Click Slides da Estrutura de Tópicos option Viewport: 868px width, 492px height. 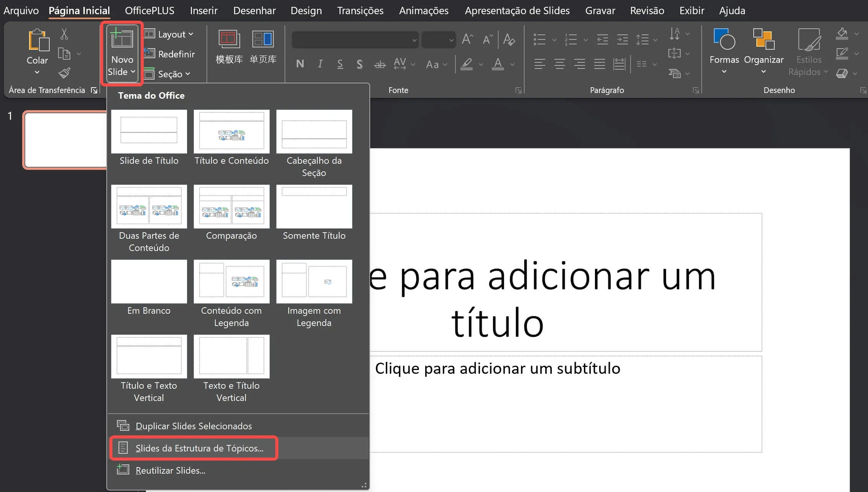click(x=200, y=448)
